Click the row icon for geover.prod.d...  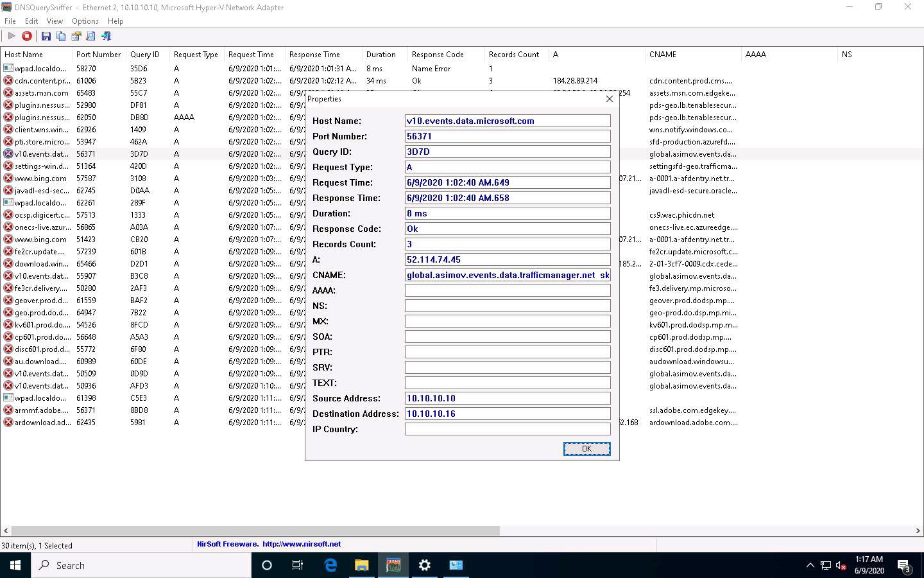tap(8, 301)
